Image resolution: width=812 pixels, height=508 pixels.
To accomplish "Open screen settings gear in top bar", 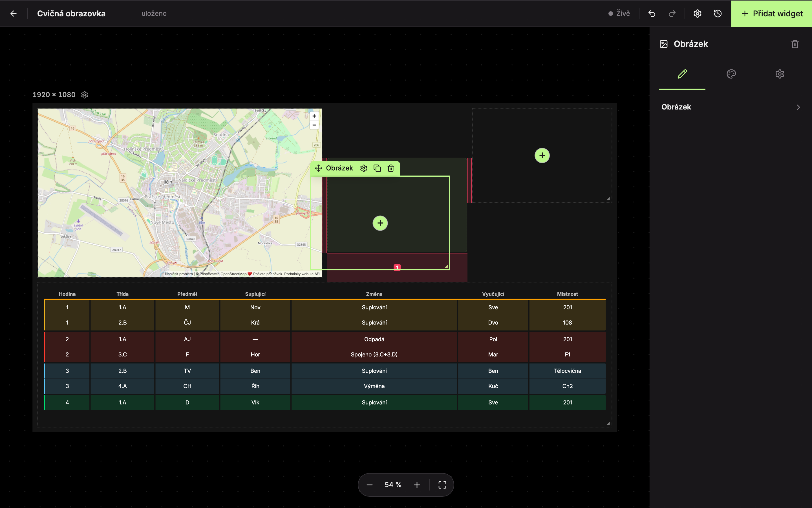I will [697, 14].
